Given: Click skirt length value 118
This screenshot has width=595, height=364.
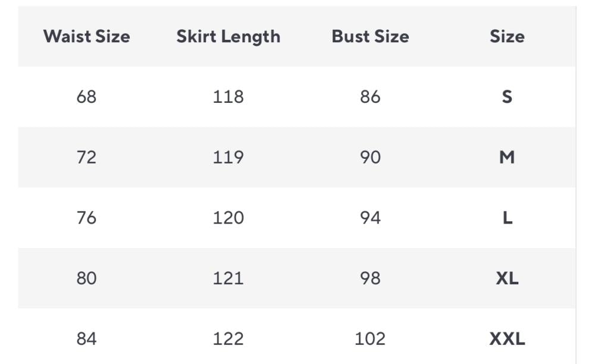Looking at the screenshot, I should 228,96.
